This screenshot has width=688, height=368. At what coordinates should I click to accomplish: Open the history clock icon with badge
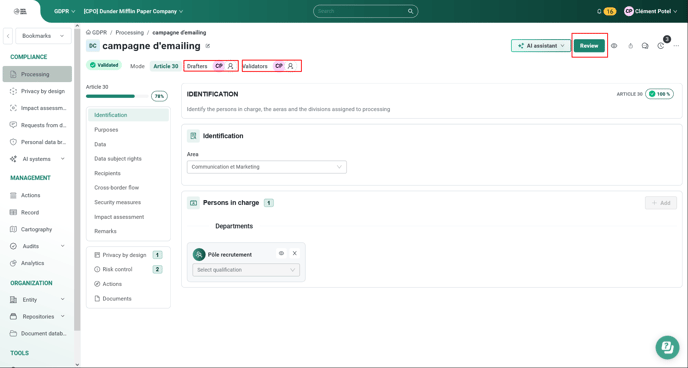coord(661,46)
